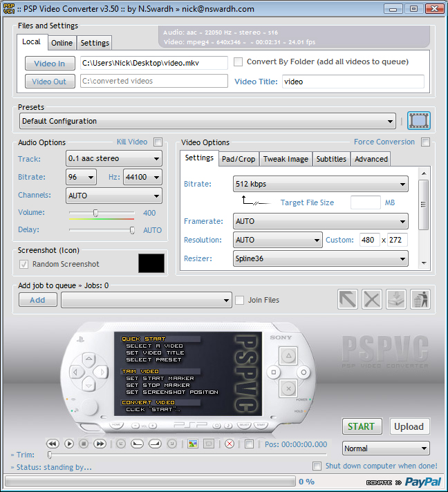Click the PSP d-pad up arrow
This screenshot has width=448, height=492.
tap(89, 359)
